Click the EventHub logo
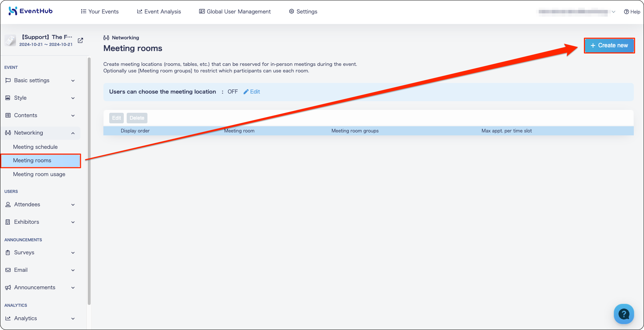The width and height of the screenshot is (644, 330). tap(31, 11)
